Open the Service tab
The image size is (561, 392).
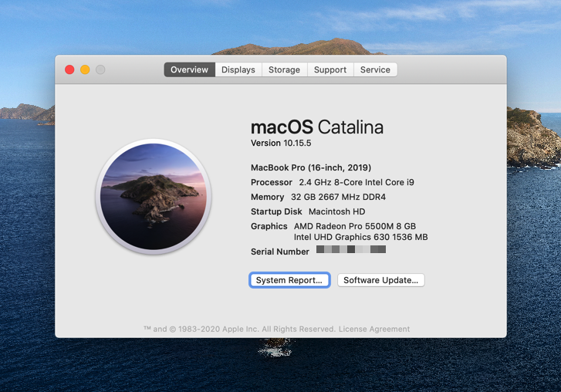tap(375, 69)
